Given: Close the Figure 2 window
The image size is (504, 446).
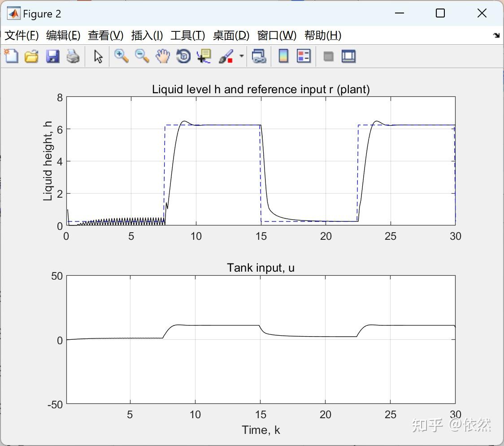Looking at the screenshot, I should click(x=482, y=13).
